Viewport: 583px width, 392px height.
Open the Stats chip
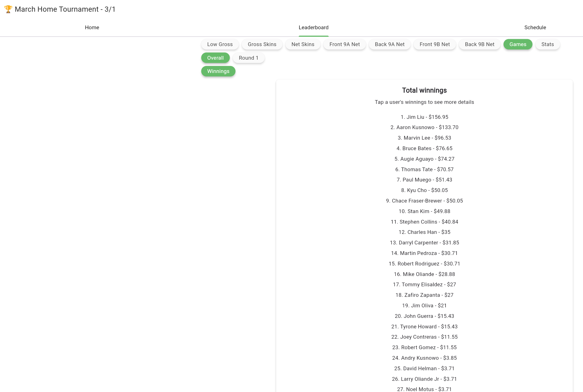tap(547, 44)
